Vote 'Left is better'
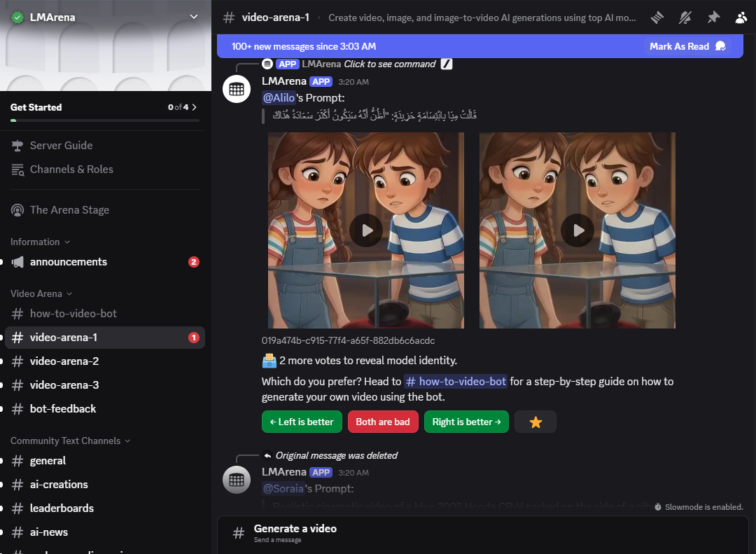Viewport: 756px width, 554px height. point(302,422)
